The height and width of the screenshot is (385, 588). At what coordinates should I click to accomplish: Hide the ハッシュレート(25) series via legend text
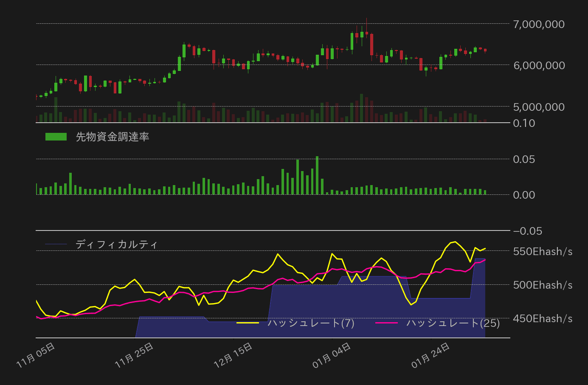coord(453,323)
